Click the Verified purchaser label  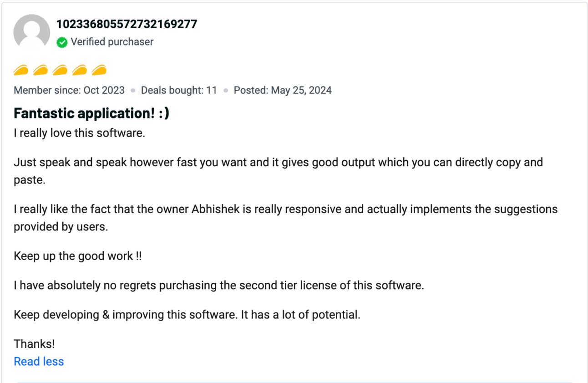click(112, 42)
